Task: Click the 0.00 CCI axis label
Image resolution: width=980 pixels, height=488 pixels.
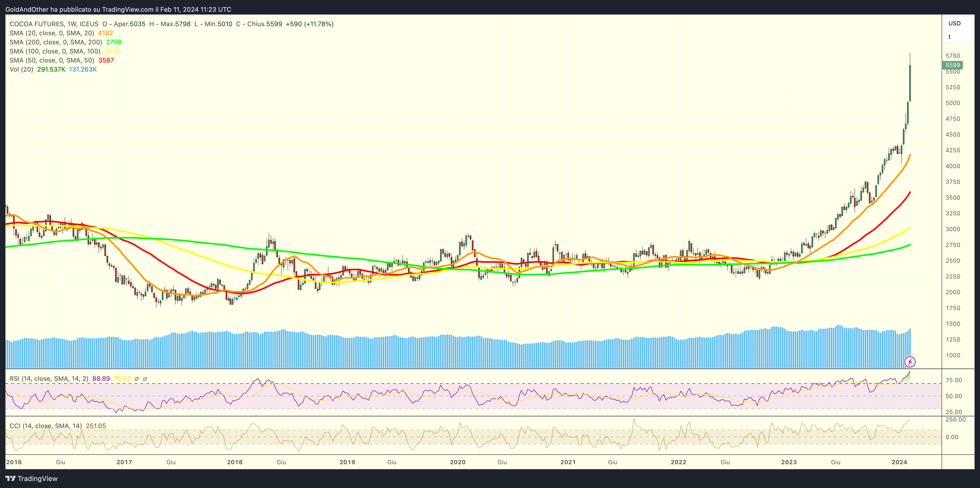Action: [x=952, y=437]
